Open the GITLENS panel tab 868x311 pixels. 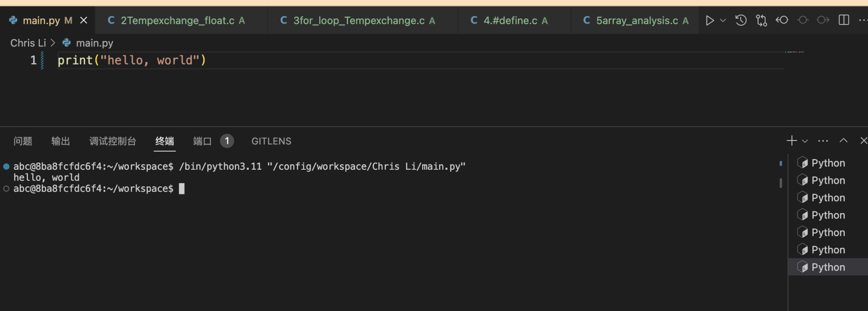pos(271,141)
